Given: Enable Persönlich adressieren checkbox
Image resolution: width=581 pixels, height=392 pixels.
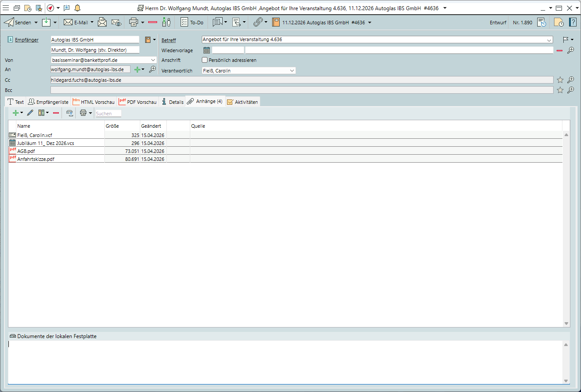Looking at the screenshot, I should pyautogui.click(x=204, y=60).
